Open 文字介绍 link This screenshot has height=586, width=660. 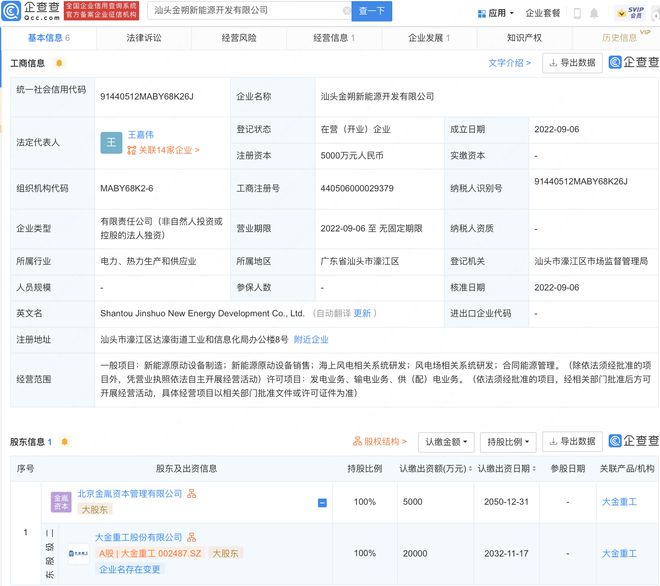(509, 63)
